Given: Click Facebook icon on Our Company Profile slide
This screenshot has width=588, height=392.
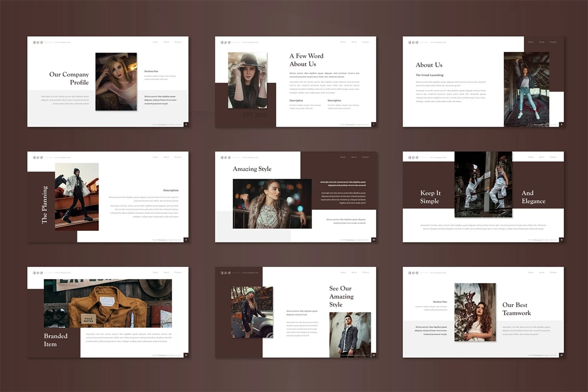Looking at the screenshot, I should pos(34,42).
